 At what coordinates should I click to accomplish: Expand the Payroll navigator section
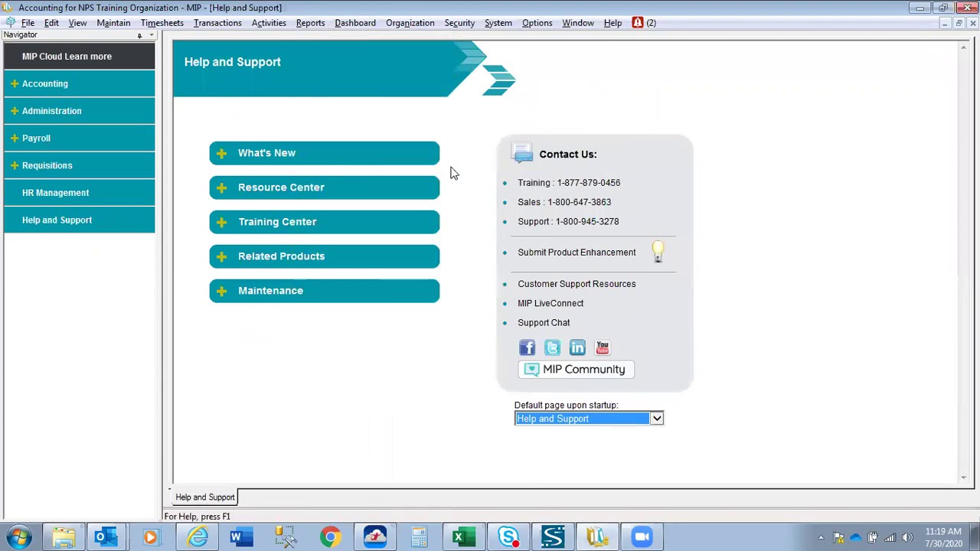point(80,139)
